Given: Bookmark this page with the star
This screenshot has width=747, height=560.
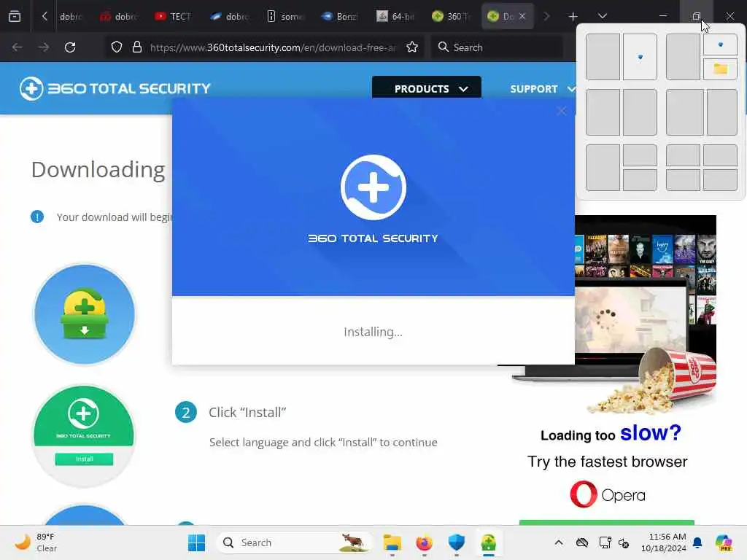Looking at the screenshot, I should tap(412, 47).
